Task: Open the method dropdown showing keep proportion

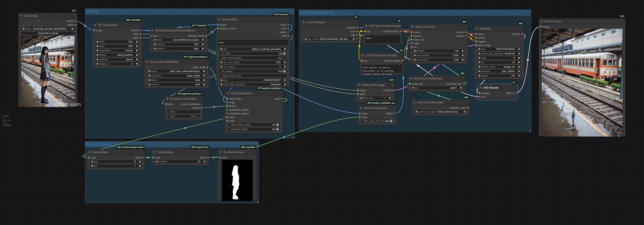Action: click(117, 55)
